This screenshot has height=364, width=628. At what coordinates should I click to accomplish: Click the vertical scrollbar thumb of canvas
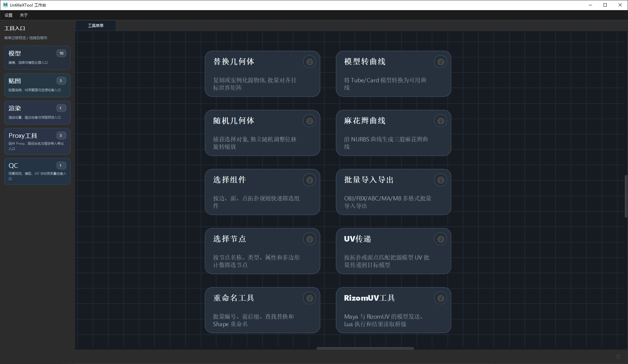coord(626,196)
